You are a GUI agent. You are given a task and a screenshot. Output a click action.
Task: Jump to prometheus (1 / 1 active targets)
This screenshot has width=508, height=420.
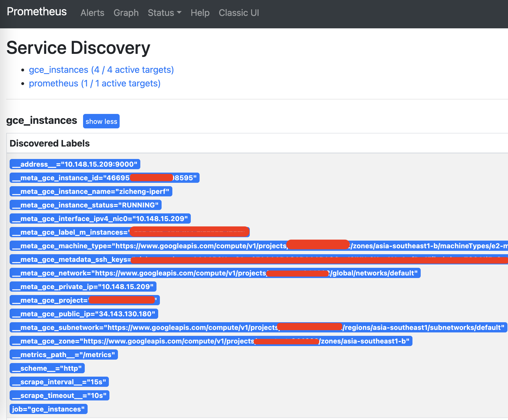tap(95, 83)
